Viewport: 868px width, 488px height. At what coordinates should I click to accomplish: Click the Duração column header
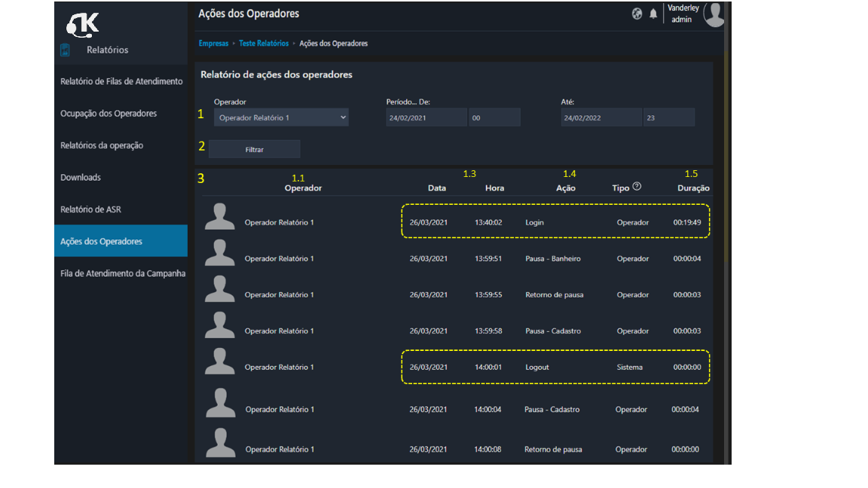point(694,188)
